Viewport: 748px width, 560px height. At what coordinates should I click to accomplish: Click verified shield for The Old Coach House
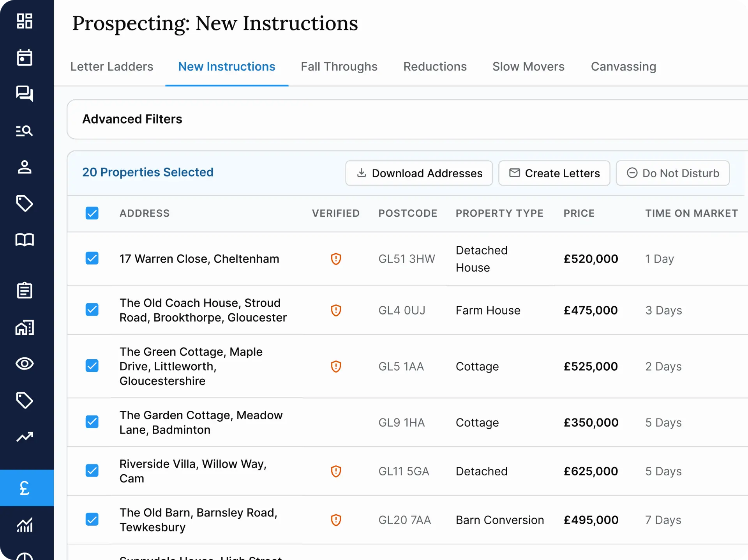[336, 310]
